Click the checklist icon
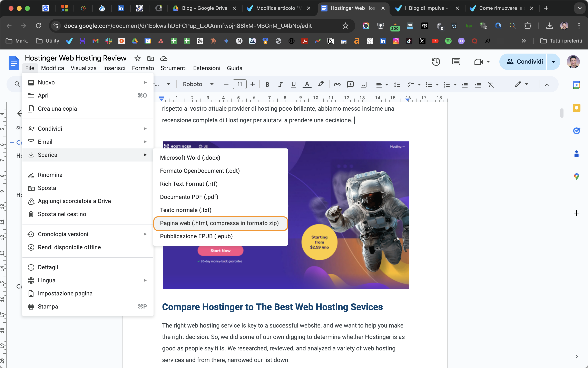 pos(411,84)
